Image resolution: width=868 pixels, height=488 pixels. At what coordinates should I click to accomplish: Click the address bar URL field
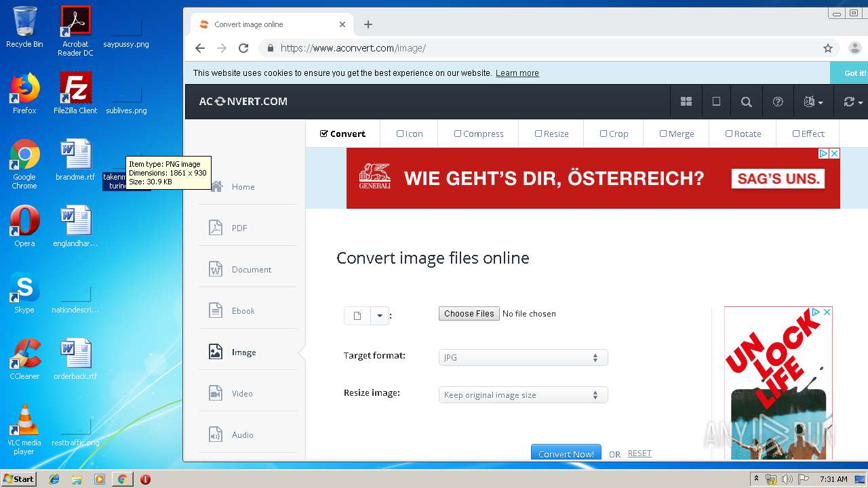coord(542,48)
